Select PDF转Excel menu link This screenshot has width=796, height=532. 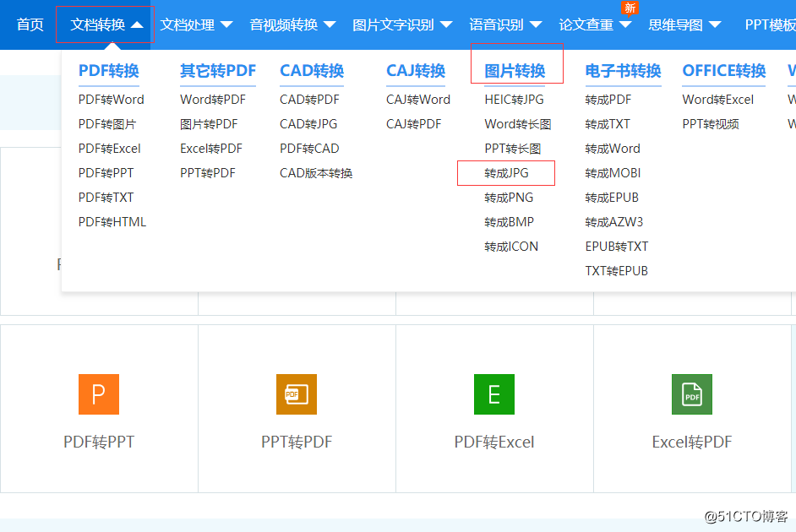tap(110, 149)
